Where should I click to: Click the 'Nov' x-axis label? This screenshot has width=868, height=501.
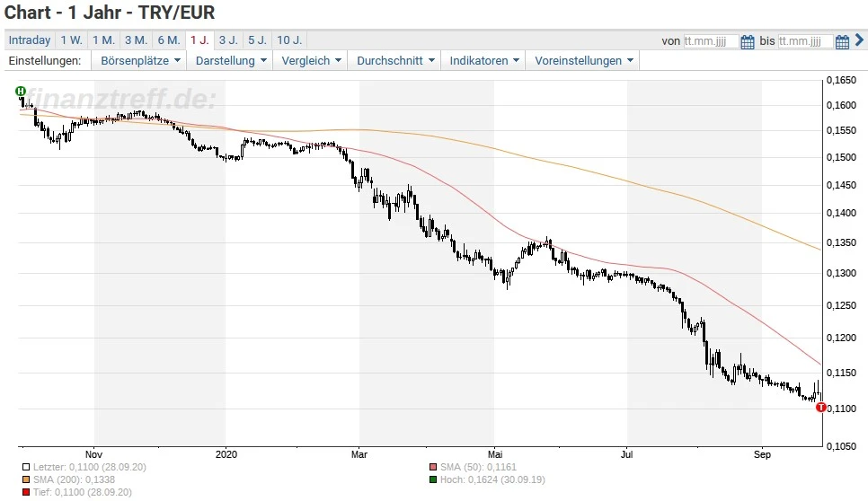coord(94,454)
